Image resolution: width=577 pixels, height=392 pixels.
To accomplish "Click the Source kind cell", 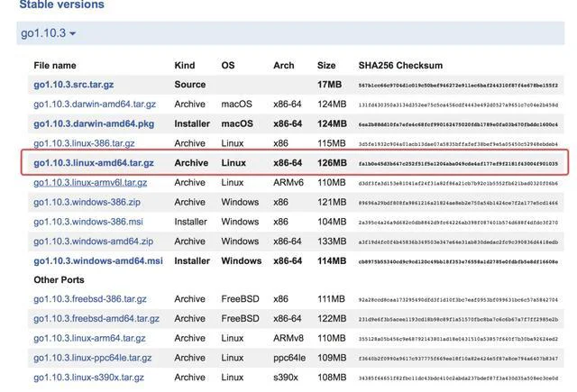I will 190,85.
